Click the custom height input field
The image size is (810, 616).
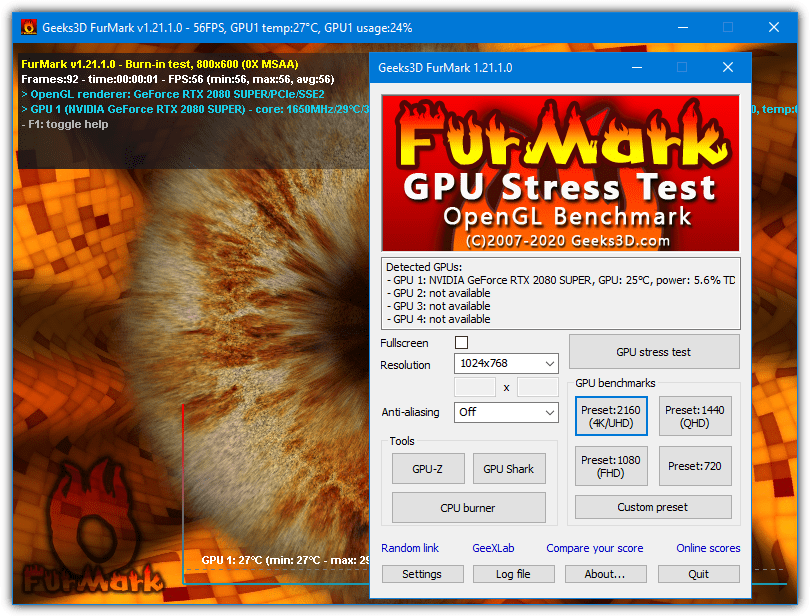click(538, 387)
